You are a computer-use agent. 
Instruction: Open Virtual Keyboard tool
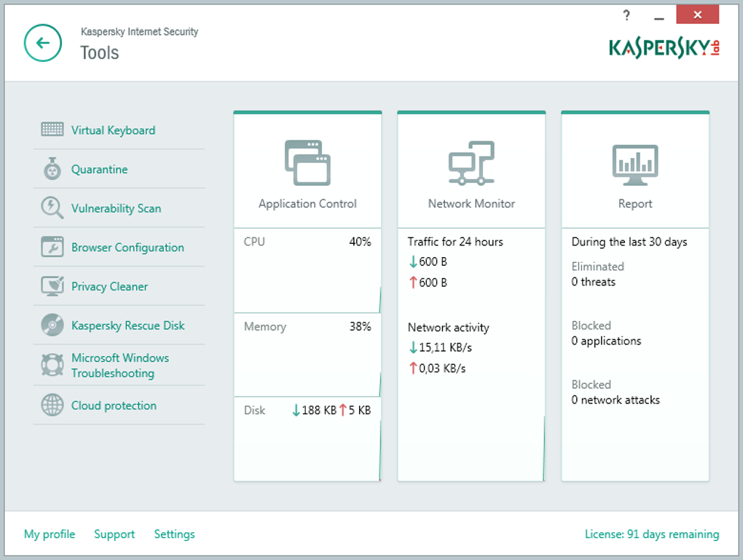coord(113,130)
